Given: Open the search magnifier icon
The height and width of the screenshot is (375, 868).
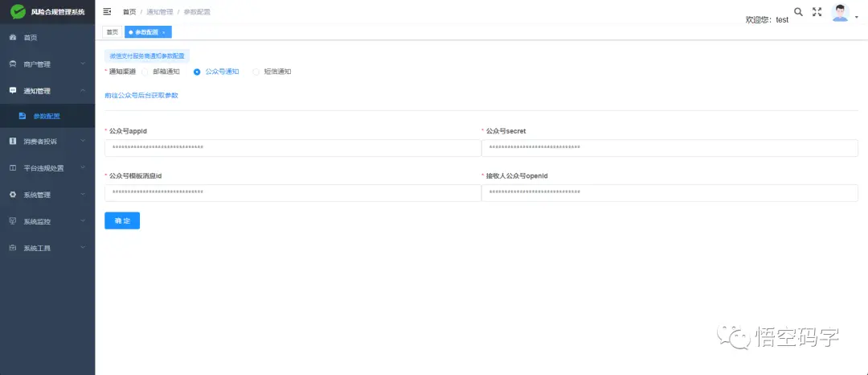Looking at the screenshot, I should pos(798,11).
